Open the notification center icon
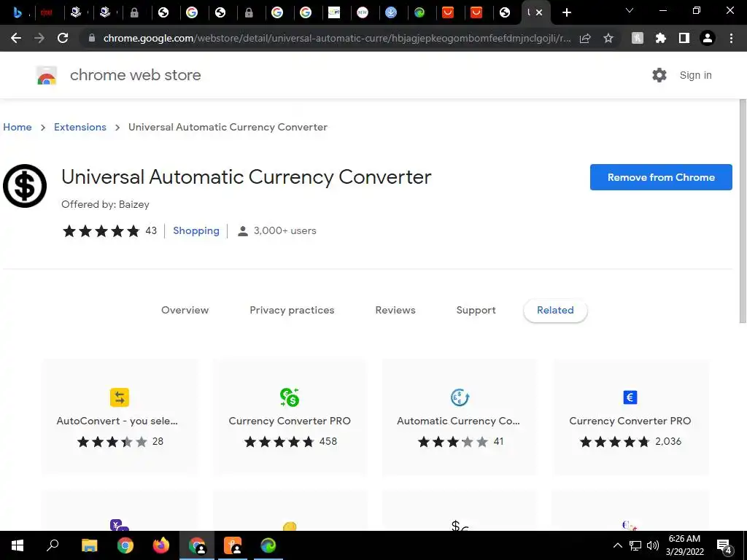This screenshot has width=747, height=560. 724,545
